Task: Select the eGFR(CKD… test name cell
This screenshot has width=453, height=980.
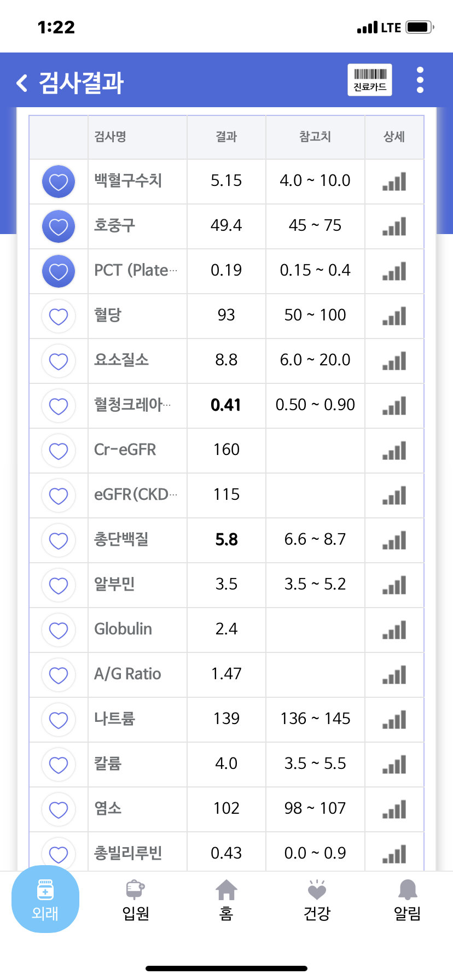Action: pos(136,494)
